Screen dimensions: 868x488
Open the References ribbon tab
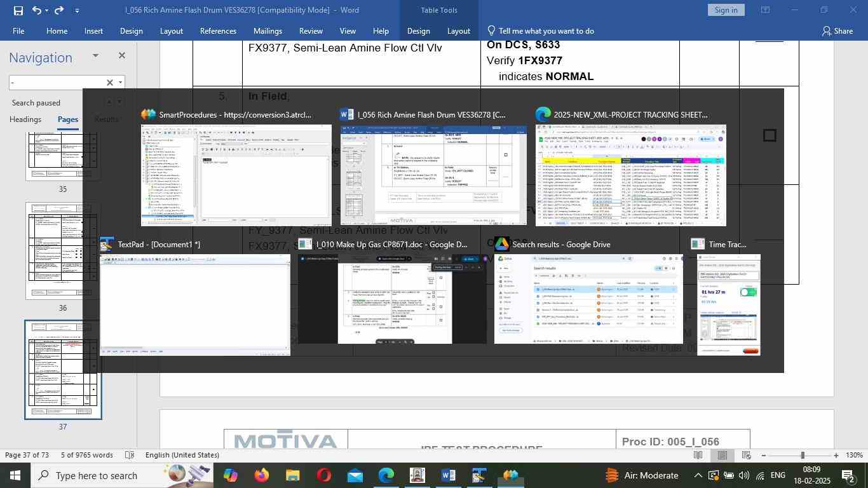(x=218, y=31)
